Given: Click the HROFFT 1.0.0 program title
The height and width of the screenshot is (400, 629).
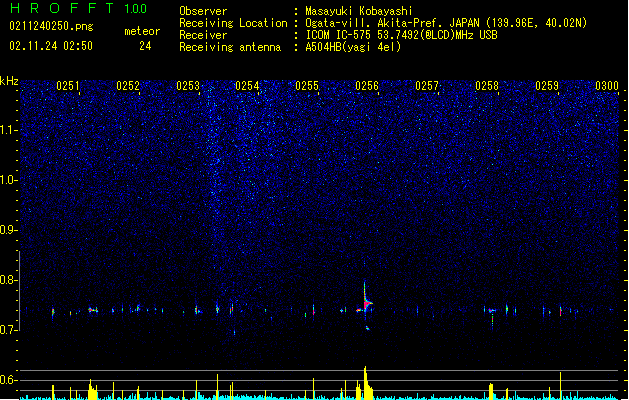Looking at the screenshot, I should click(79, 8).
